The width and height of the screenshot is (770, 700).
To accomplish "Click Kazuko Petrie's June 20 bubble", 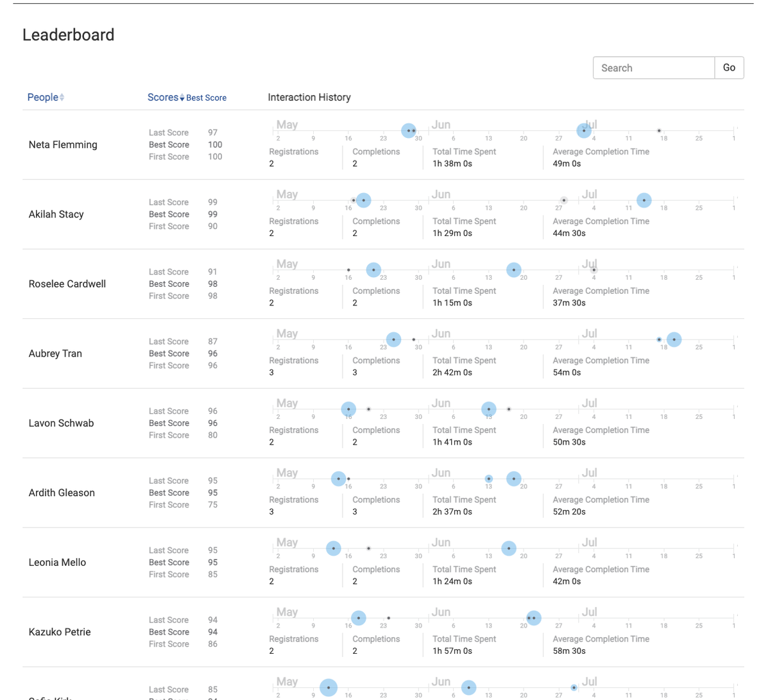I will pyautogui.click(x=533, y=618).
